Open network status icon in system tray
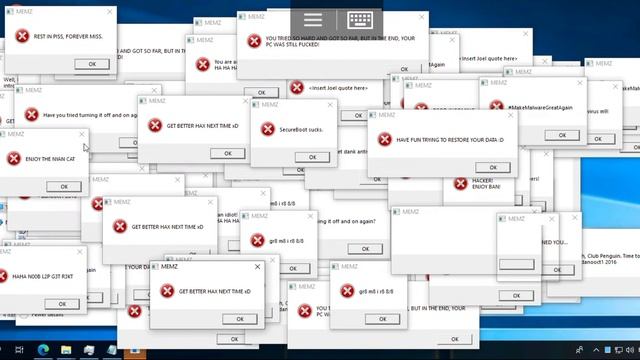640x360 pixels. (619, 350)
